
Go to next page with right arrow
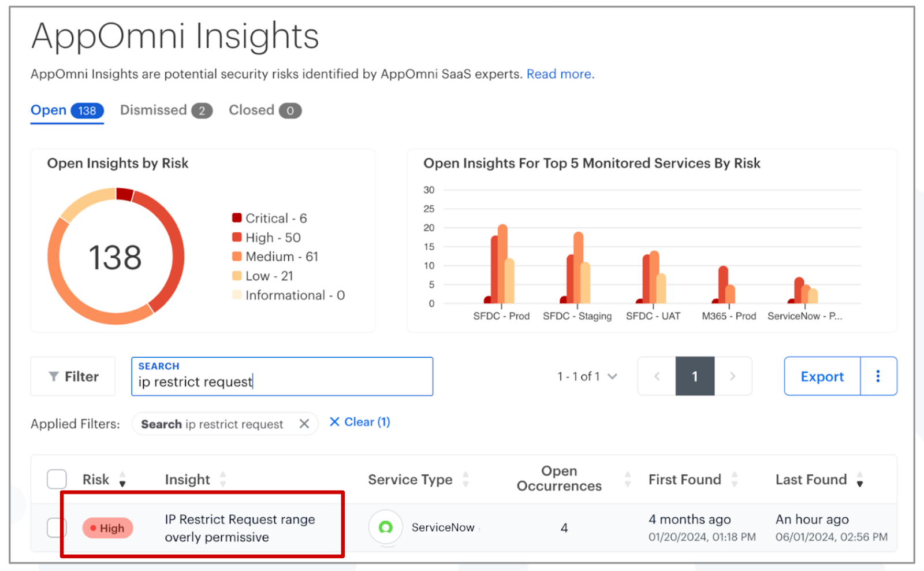(x=733, y=376)
